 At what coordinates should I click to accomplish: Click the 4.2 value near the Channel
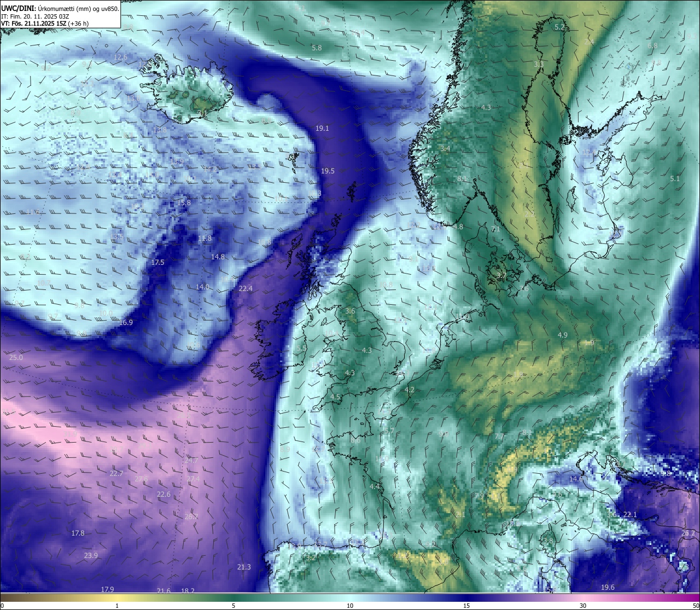point(410,390)
